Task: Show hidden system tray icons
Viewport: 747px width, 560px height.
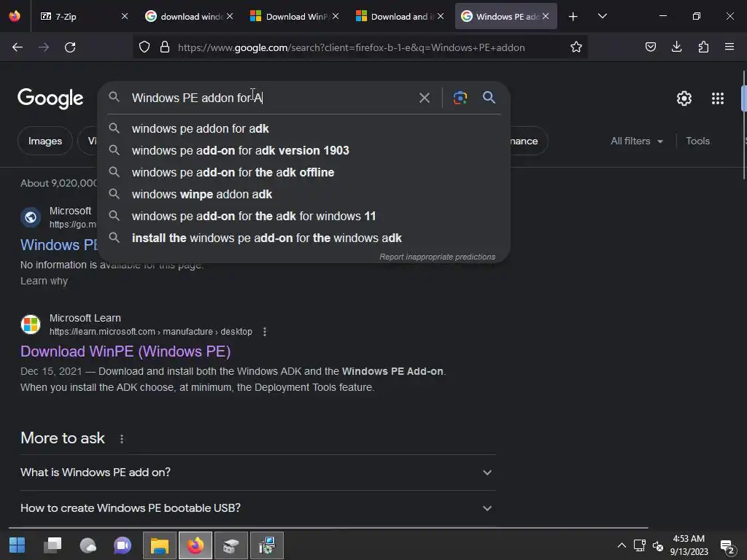Action: 622,545
